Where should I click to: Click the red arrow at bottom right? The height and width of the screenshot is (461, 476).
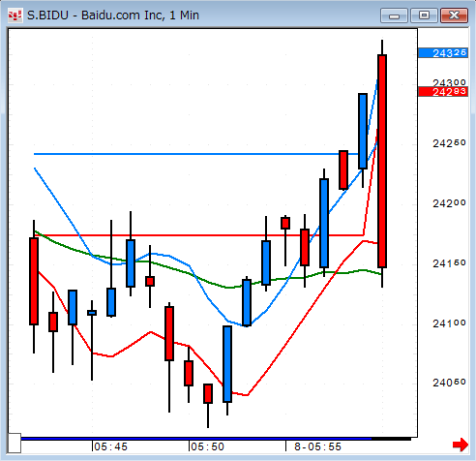point(461,445)
